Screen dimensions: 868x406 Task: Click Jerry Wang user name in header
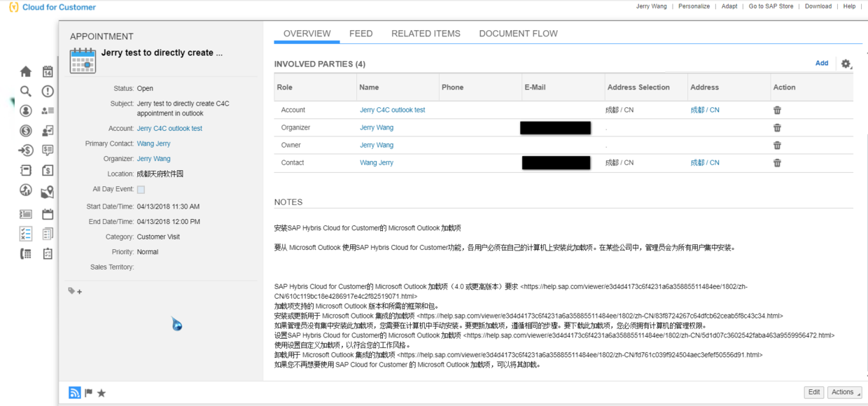[651, 6]
